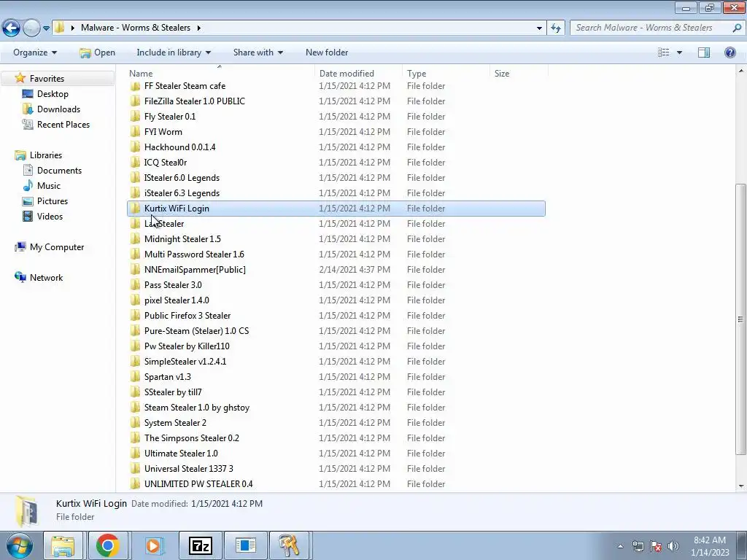The image size is (747, 560).
Task: Select Network in navigation pane
Action: tap(46, 278)
